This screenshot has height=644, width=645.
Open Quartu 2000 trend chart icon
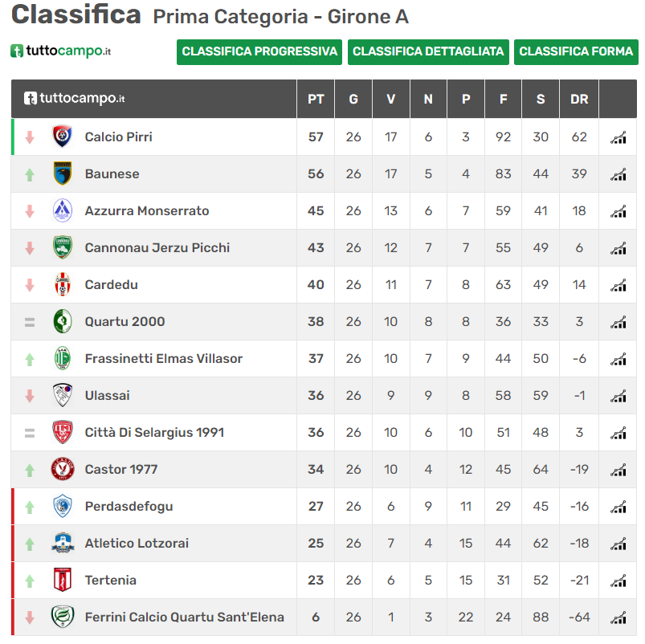coord(618,322)
